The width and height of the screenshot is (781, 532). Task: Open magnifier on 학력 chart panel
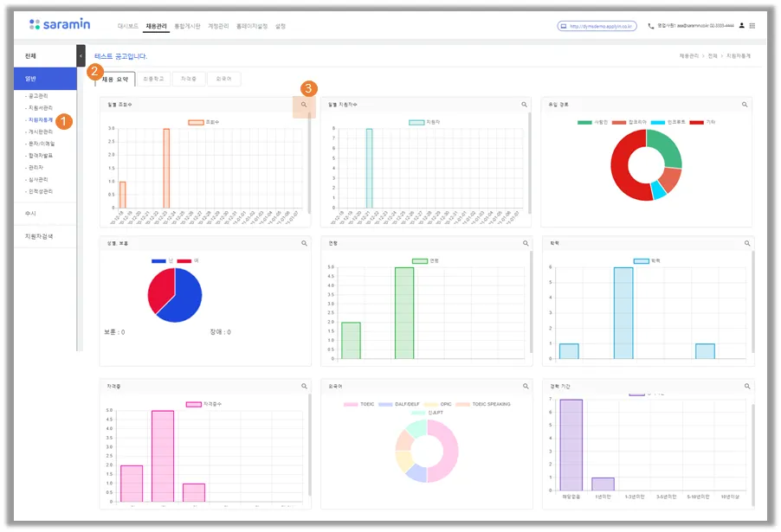(747, 243)
